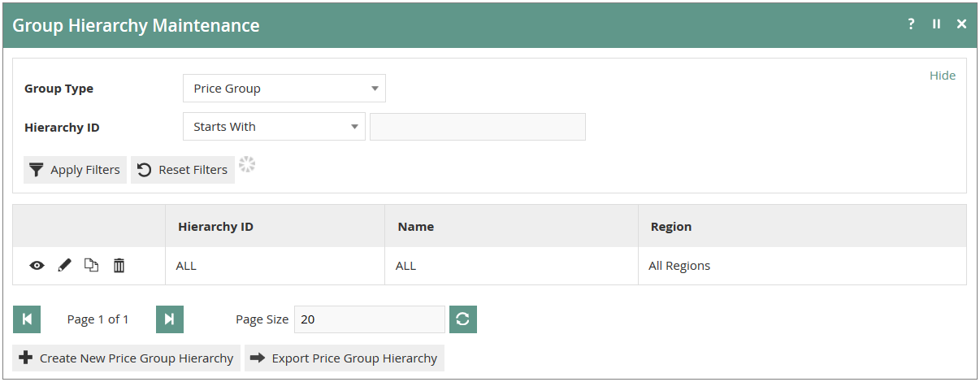Sort by the Name column header
The image size is (980, 382).
coord(416,227)
